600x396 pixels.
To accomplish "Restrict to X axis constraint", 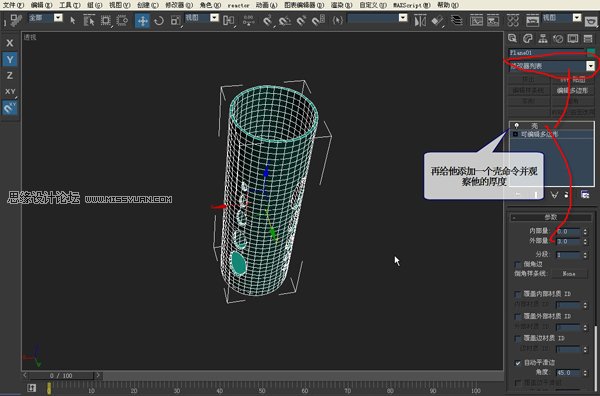I will pyautogui.click(x=10, y=43).
